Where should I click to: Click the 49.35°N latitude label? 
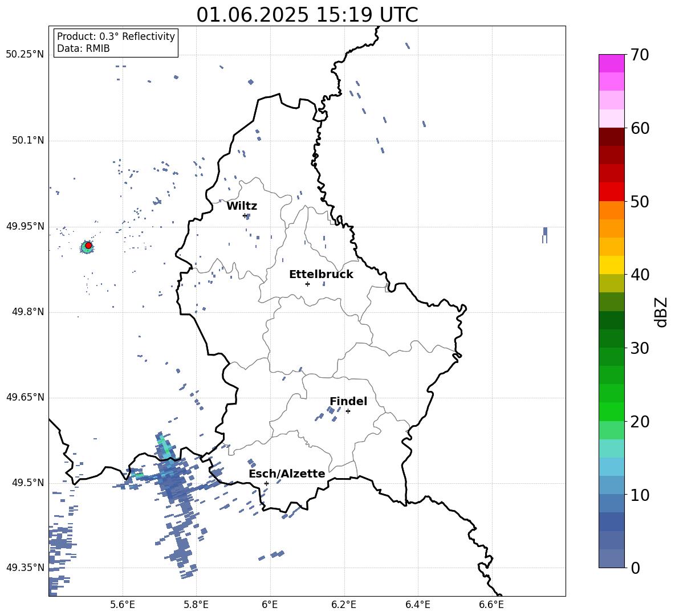(x=25, y=568)
